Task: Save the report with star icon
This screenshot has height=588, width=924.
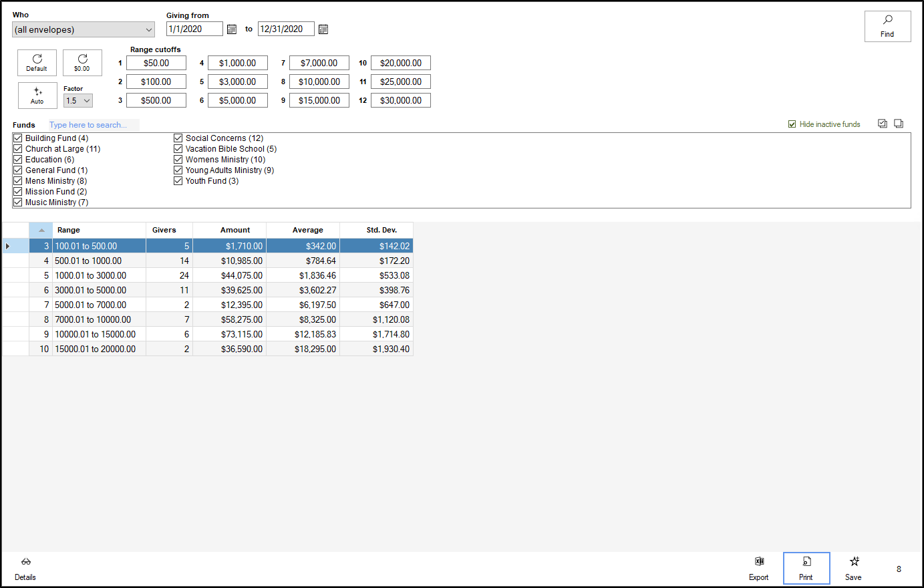Action: click(x=854, y=569)
